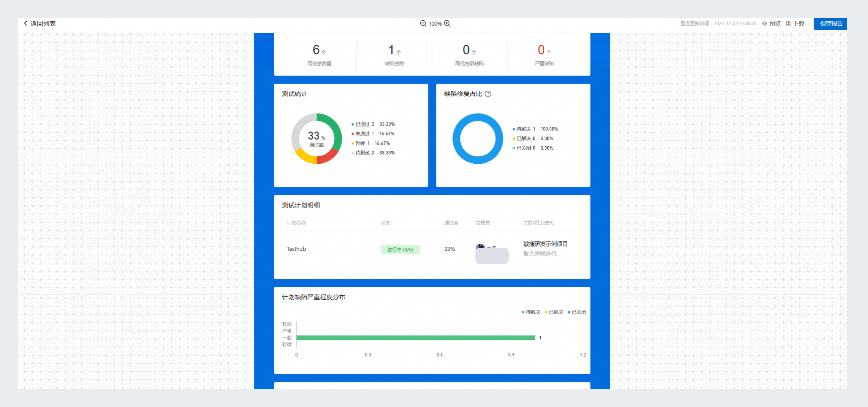Click the red 严重缺陷 count 0

tap(541, 50)
